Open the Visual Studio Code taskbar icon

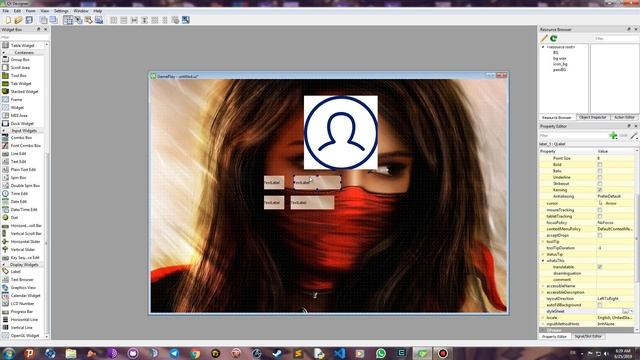[339, 353]
